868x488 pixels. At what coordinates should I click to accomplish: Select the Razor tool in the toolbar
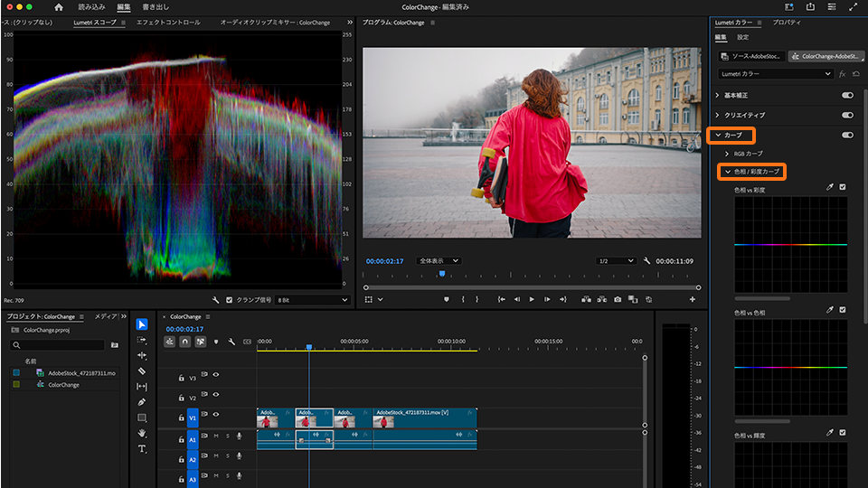142,371
